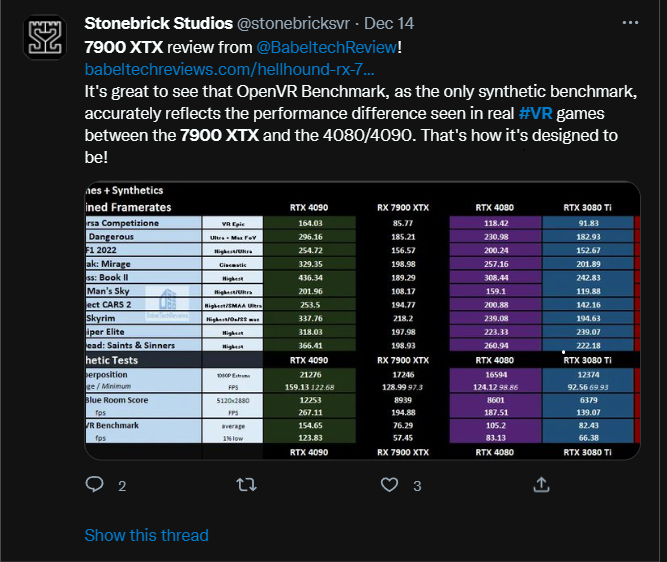
Task: Open the benchmark table image attachment
Action: (362, 321)
